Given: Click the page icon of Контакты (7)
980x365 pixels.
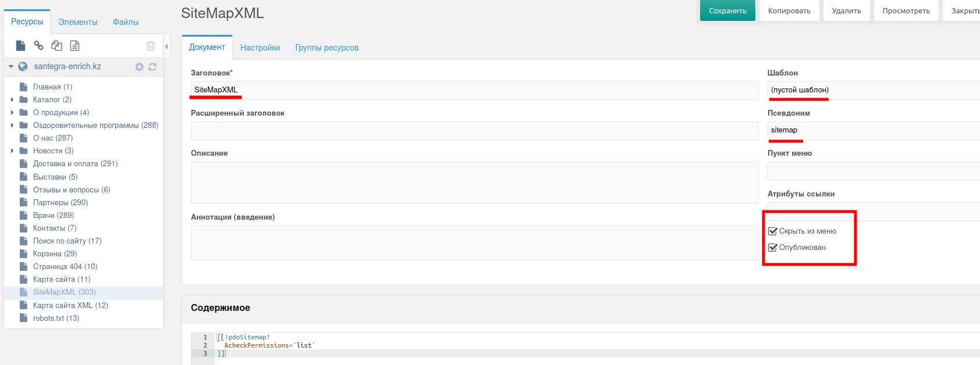Looking at the screenshot, I should point(23,228).
